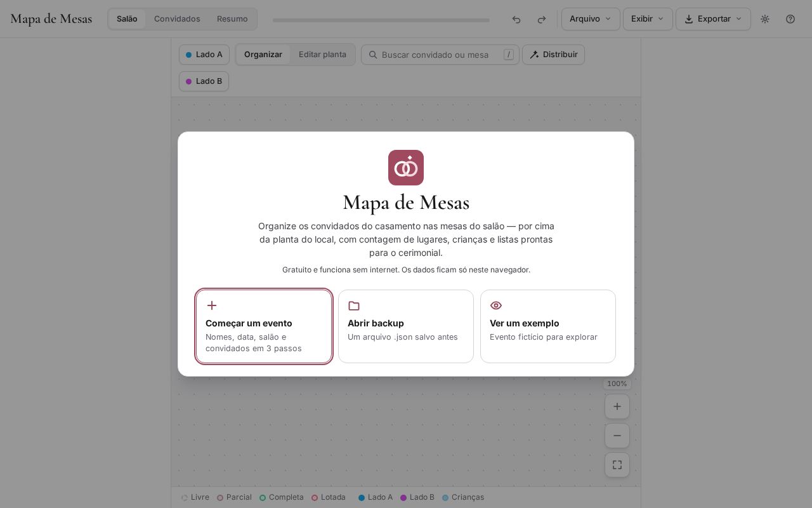
Task: Select the Salão tab
Action: coord(127,19)
